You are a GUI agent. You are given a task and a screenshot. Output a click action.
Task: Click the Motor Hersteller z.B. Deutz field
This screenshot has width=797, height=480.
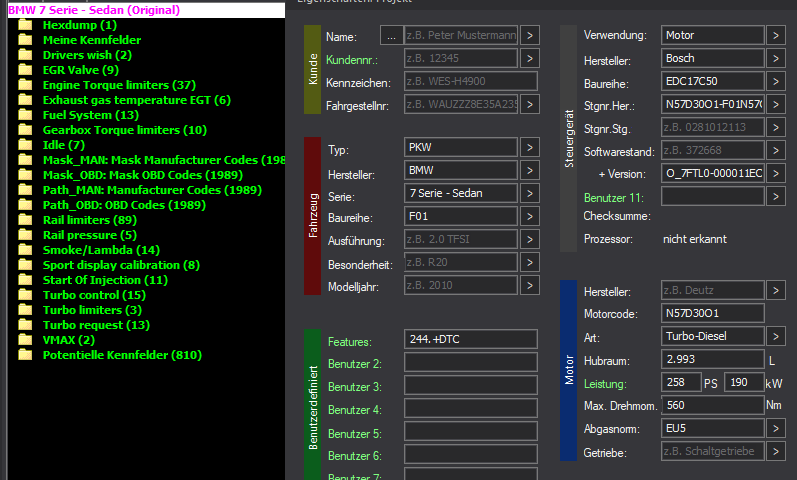coord(713,290)
